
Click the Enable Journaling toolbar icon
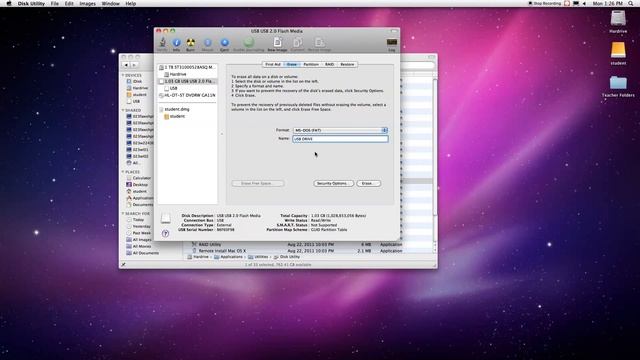(249, 42)
